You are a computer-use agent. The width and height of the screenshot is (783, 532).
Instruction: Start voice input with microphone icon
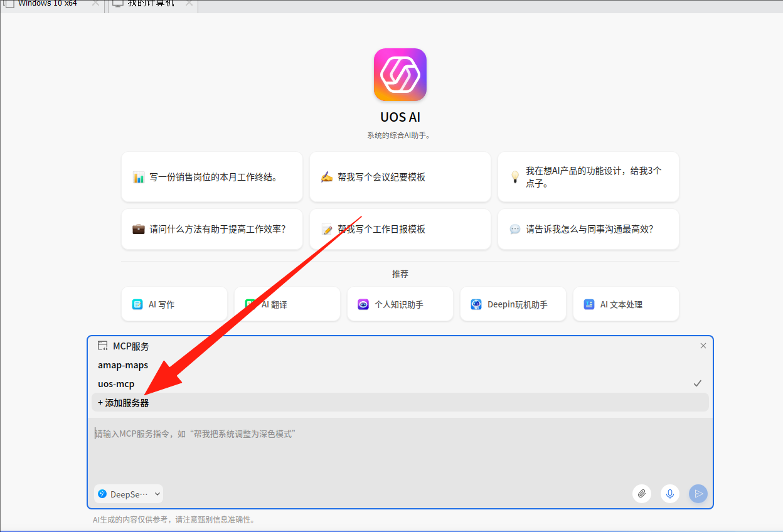point(670,494)
